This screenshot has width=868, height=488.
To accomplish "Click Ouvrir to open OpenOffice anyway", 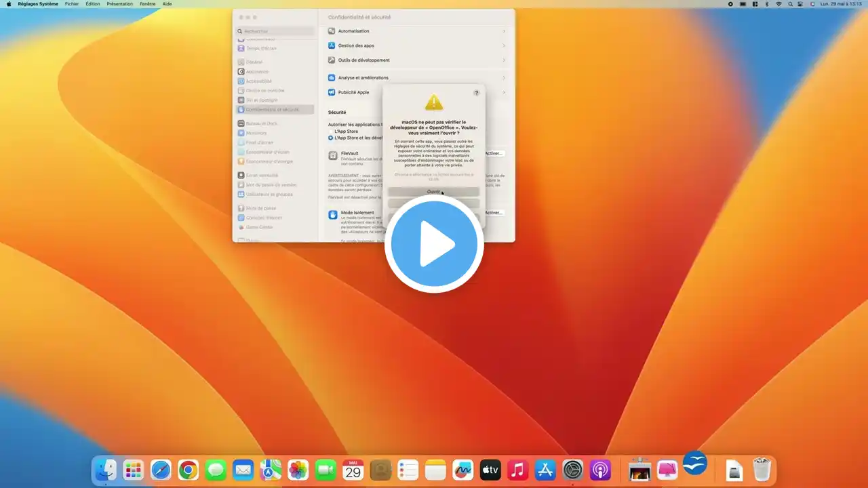I will coord(433,192).
